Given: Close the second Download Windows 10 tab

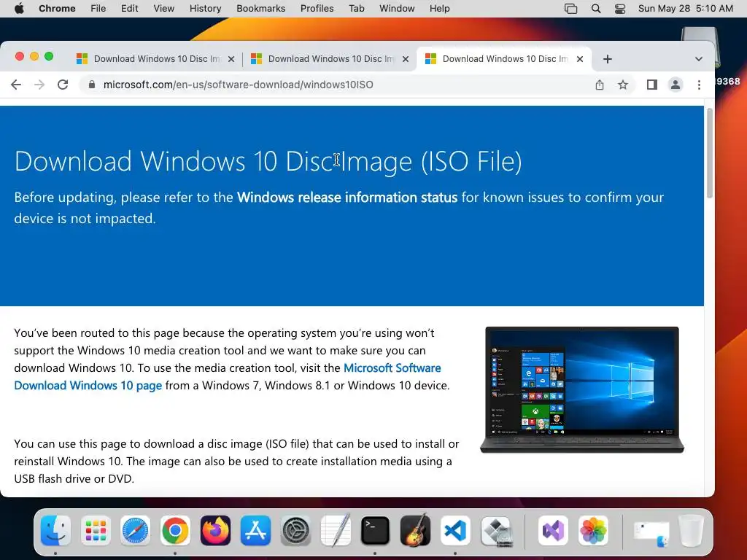Looking at the screenshot, I should pos(406,59).
